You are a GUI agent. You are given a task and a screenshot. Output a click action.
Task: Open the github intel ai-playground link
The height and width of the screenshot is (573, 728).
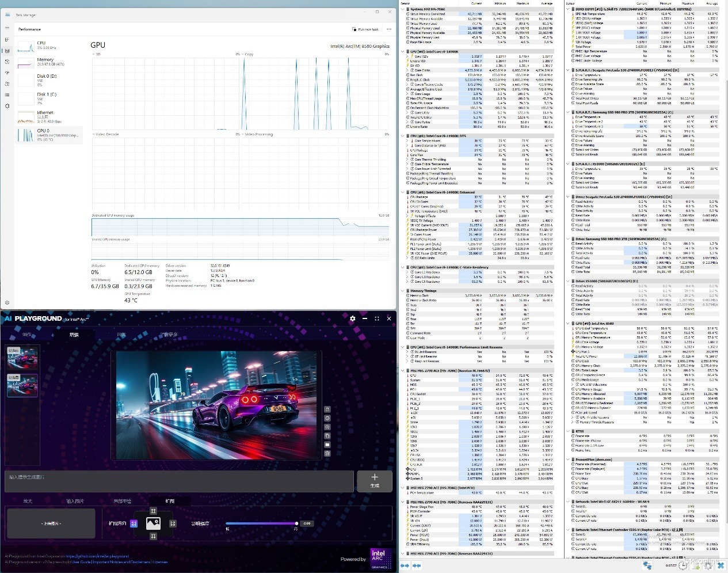click(97, 556)
